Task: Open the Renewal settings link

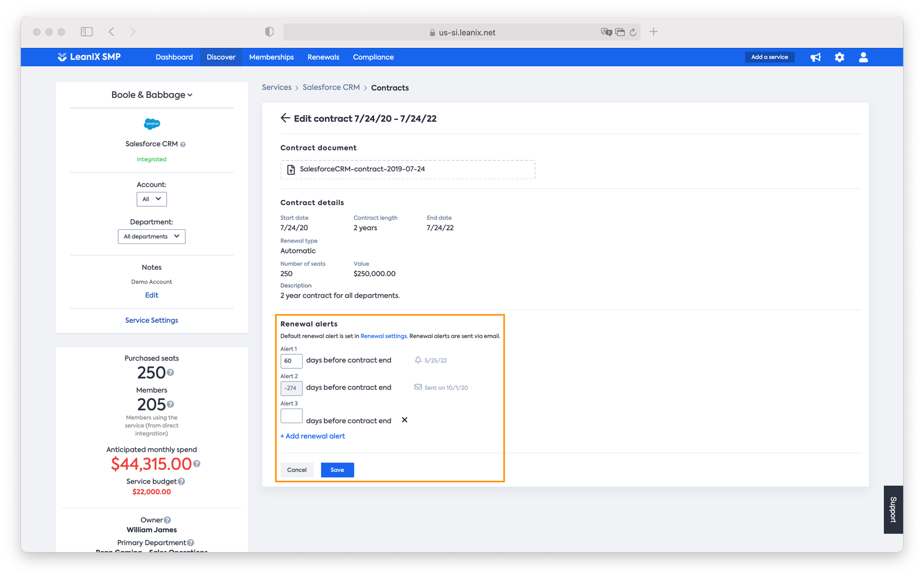Action: point(384,336)
